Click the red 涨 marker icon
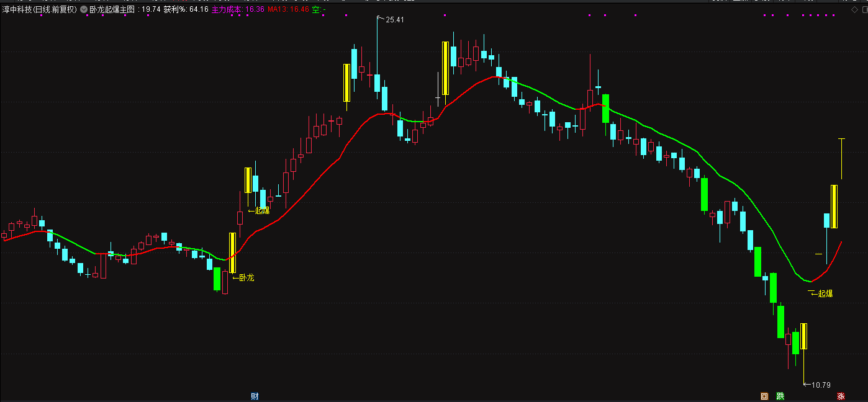The image size is (868, 402). tap(841, 396)
